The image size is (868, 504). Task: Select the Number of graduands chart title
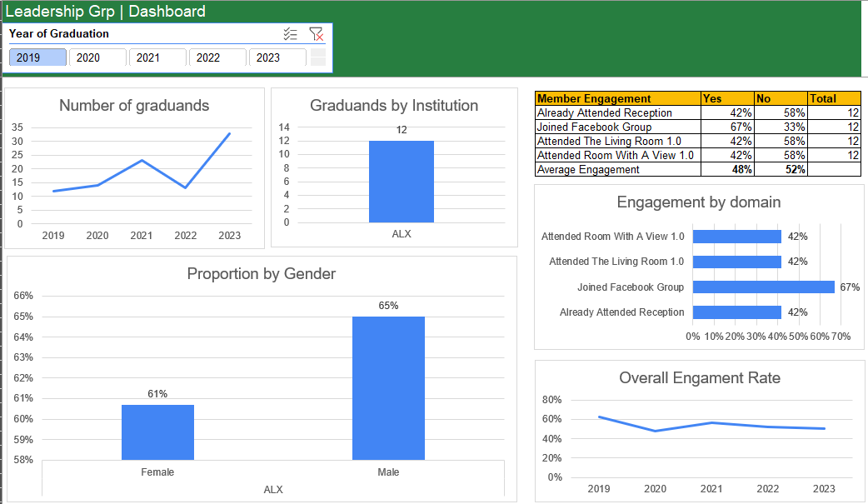[x=134, y=106]
